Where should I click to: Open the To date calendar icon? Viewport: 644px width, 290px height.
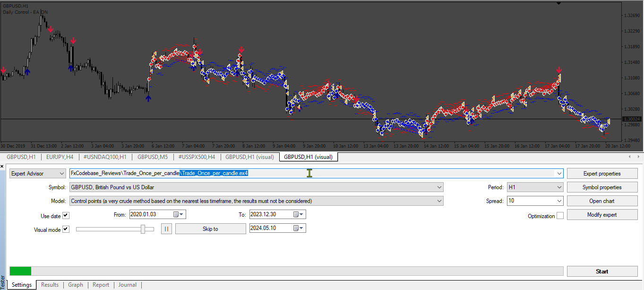click(x=296, y=214)
